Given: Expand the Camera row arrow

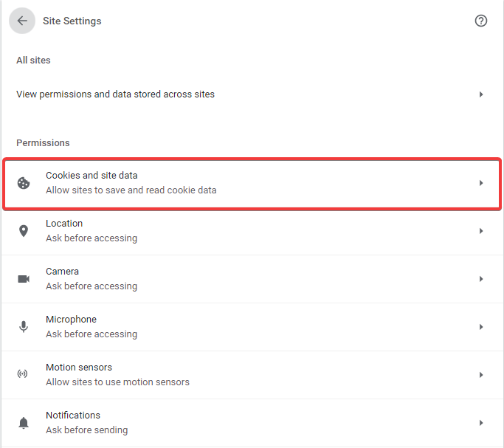Looking at the screenshot, I should [481, 279].
